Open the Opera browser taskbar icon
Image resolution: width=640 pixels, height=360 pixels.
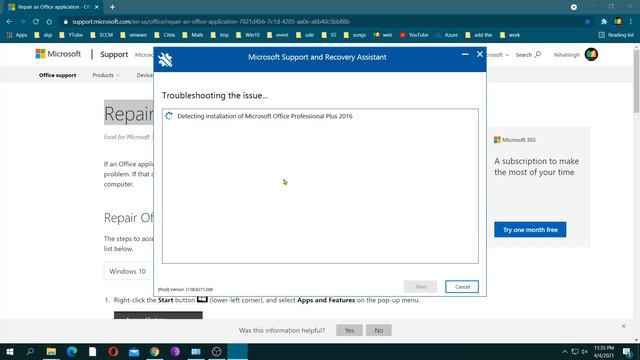pos(113,351)
